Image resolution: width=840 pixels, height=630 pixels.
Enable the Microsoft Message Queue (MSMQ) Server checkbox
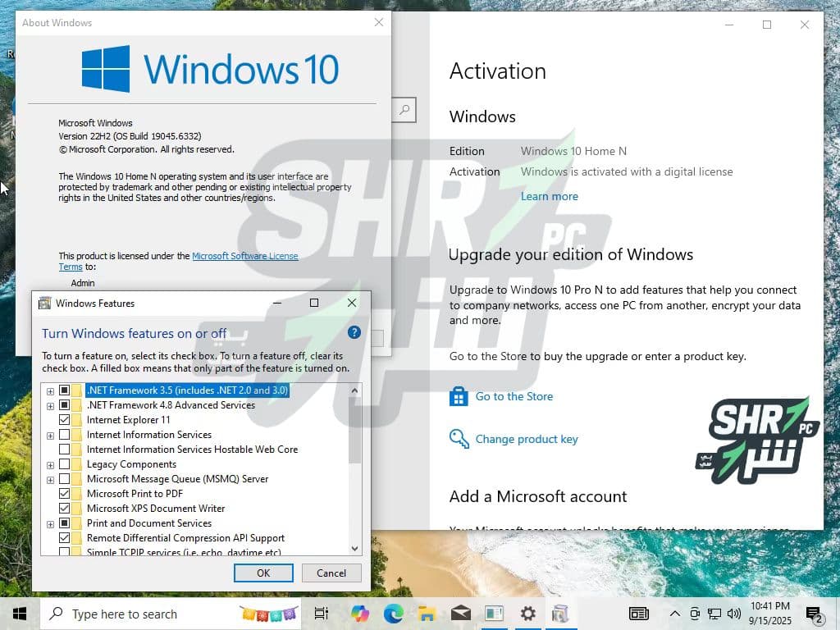point(64,478)
